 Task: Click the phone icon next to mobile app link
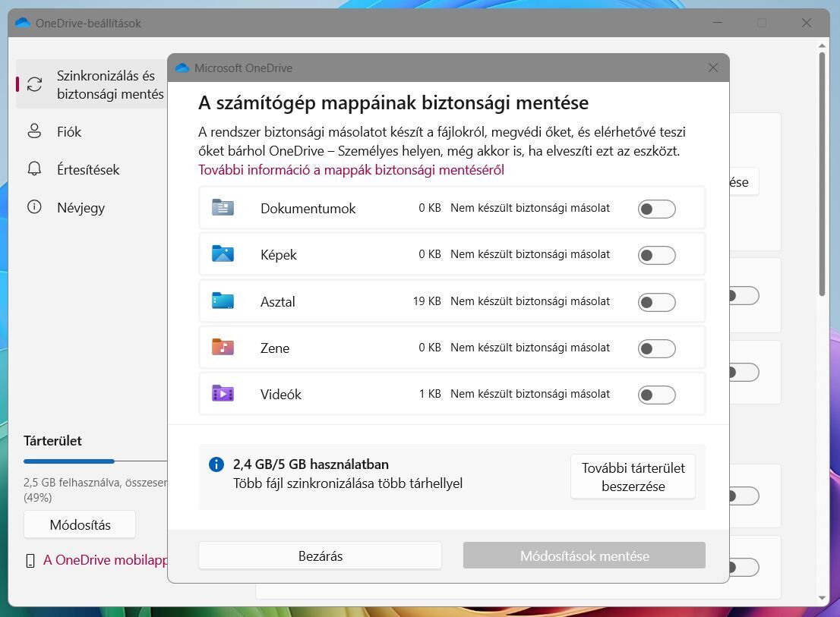pyautogui.click(x=30, y=560)
